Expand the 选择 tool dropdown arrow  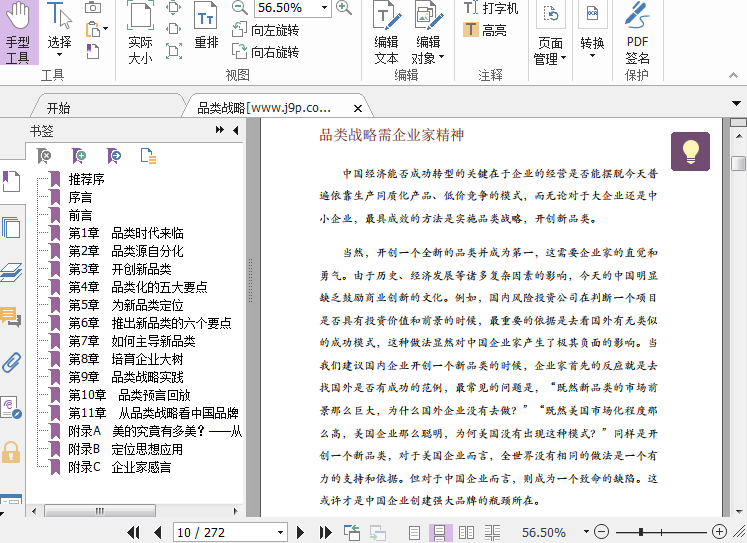(x=59, y=55)
